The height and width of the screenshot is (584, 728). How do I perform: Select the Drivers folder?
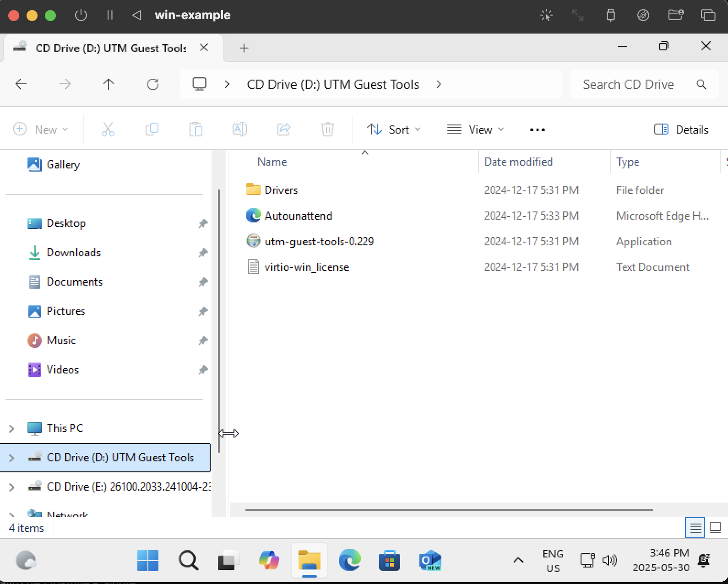click(281, 190)
